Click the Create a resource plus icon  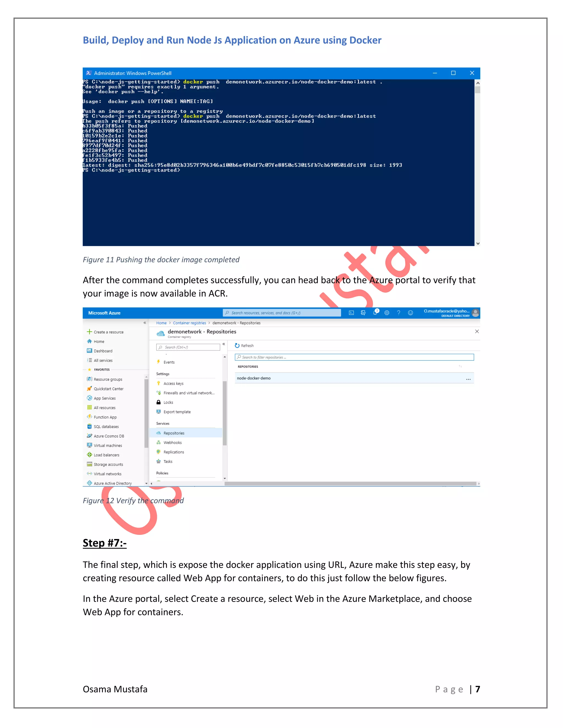point(89,332)
